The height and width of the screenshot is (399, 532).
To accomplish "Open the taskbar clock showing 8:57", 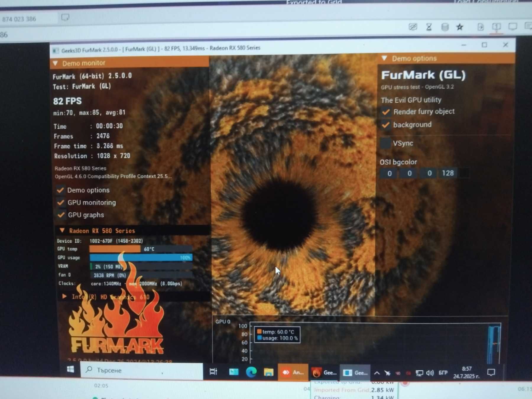I will click(x=466, y=372).
